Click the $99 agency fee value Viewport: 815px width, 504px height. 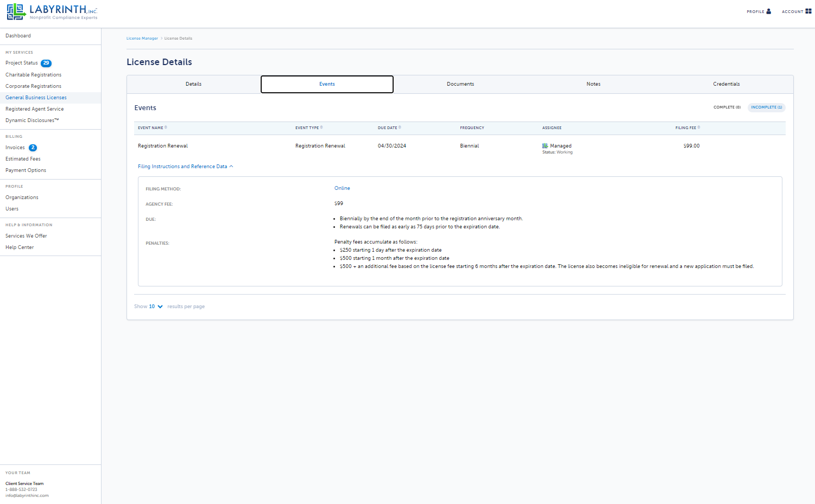(x=339, y=203)
